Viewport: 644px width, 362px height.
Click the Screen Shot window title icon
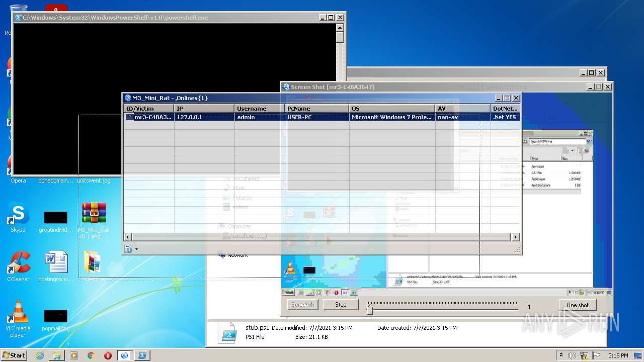tap(286, 87)
